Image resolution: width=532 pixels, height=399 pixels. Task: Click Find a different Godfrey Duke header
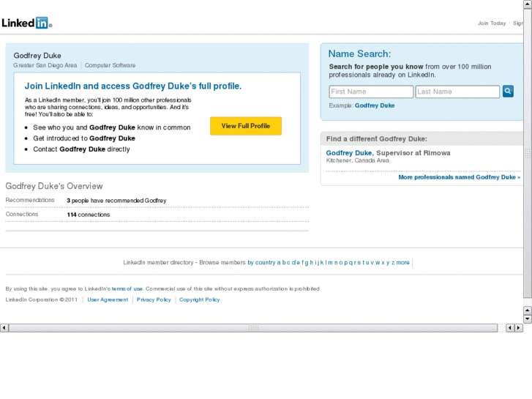coord(377,139)
